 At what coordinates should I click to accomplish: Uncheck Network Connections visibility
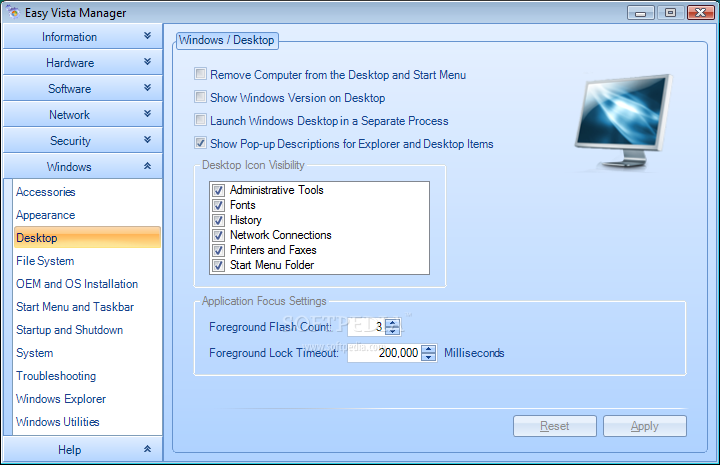[x=218, y=235]
